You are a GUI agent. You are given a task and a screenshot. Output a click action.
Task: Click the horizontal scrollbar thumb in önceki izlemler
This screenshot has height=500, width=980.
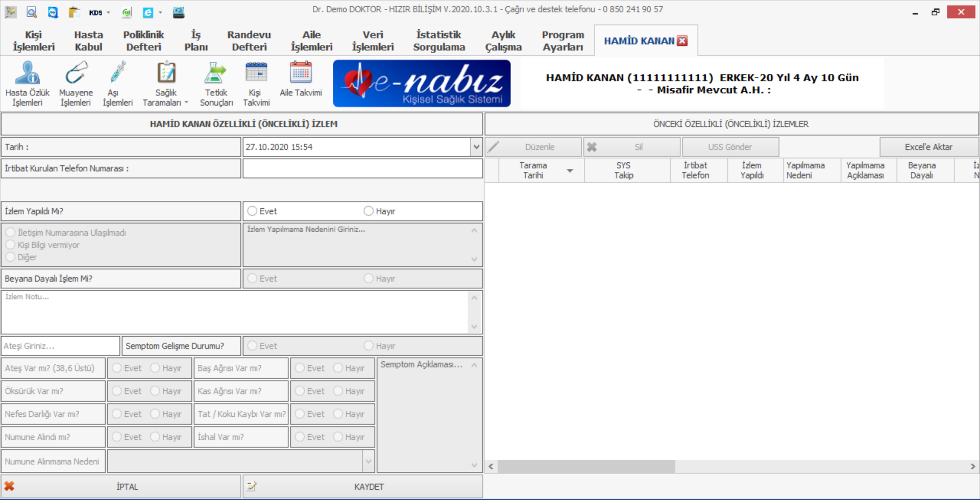(x=586, y=466)
